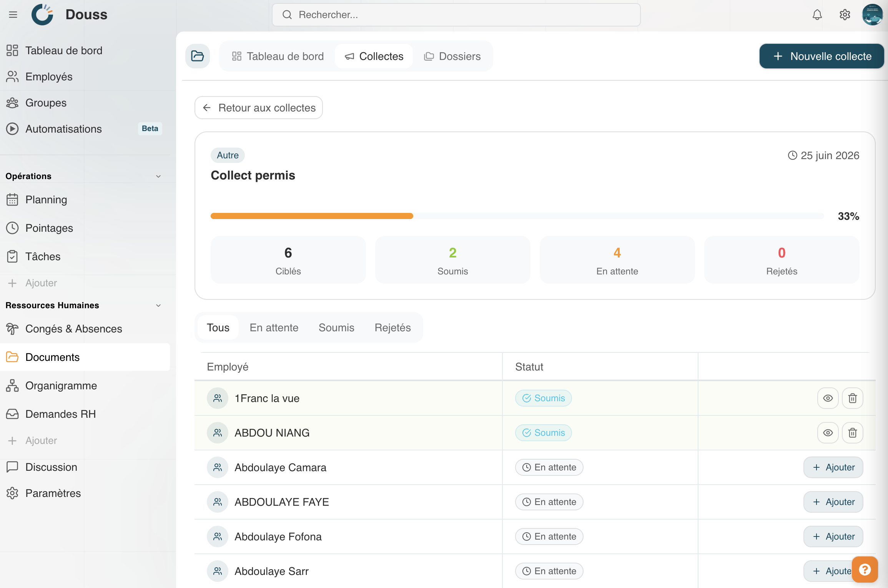Open the notifications bell
This screenshot has height=588, width=888.
click(x=817, y=15)
